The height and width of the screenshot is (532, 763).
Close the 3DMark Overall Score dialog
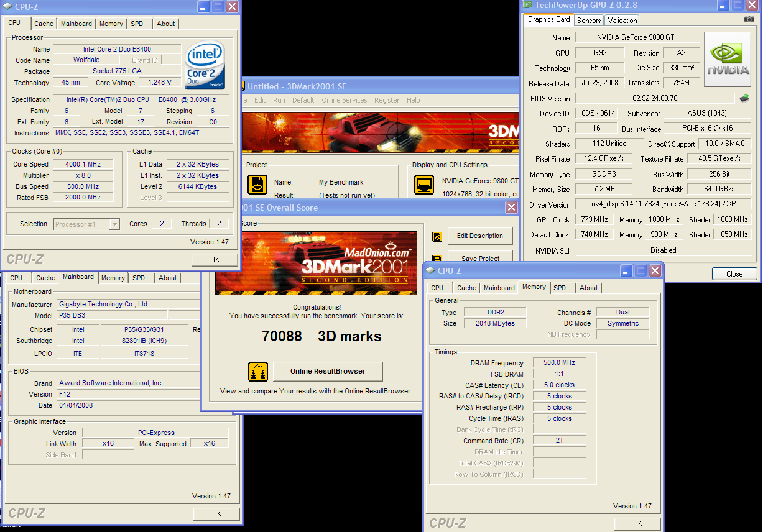click(x=511, y=208)
